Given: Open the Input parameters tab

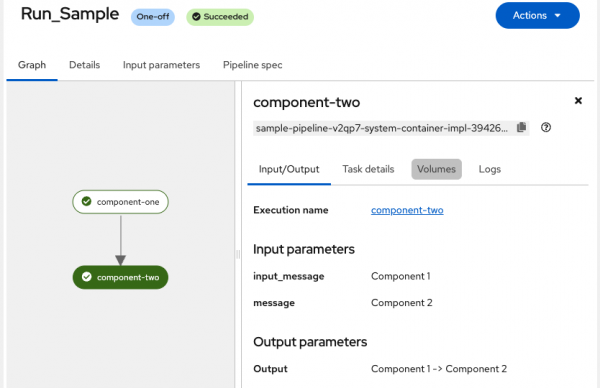Looking at the screenshot, I should pos(161,65).
